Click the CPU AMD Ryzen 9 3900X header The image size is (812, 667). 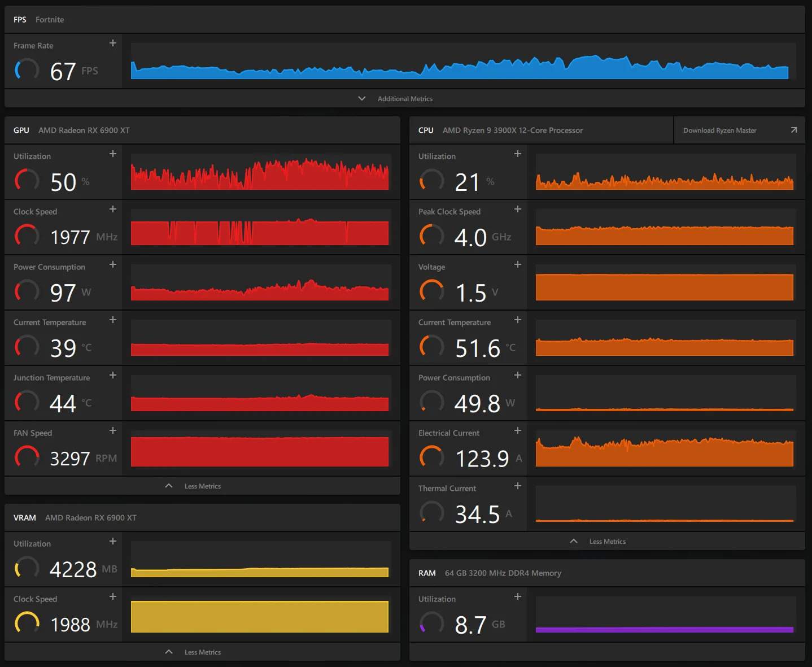click(x=541, y=130)
